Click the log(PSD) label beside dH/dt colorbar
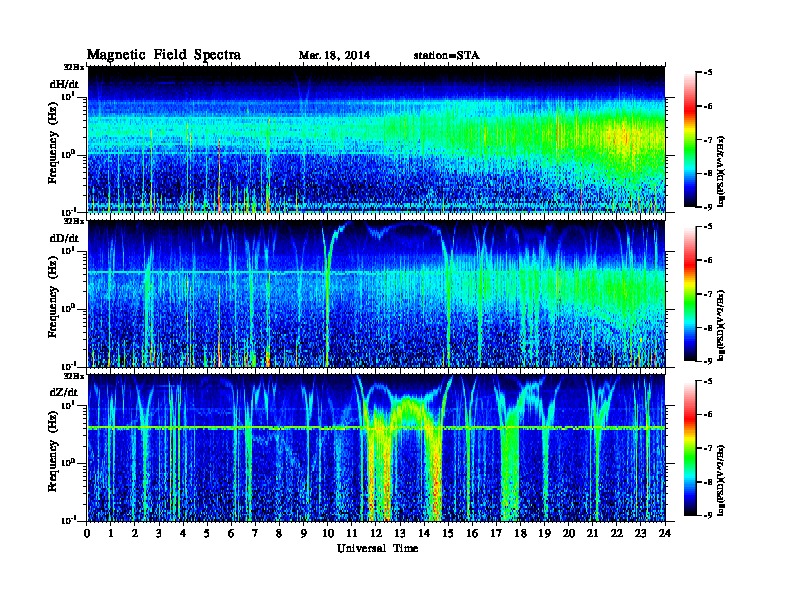Viewport: 792px width, 612px height. (721, 171)
